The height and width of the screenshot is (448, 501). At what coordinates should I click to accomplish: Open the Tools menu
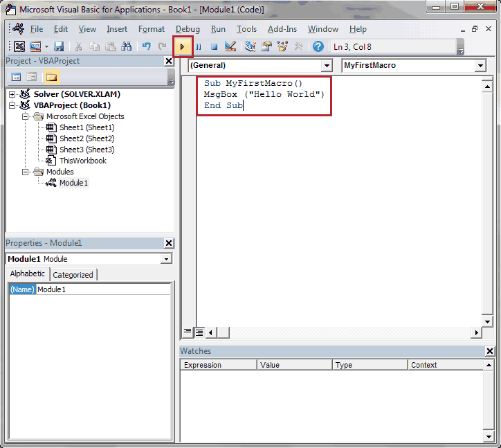click(x=246, y=29)
